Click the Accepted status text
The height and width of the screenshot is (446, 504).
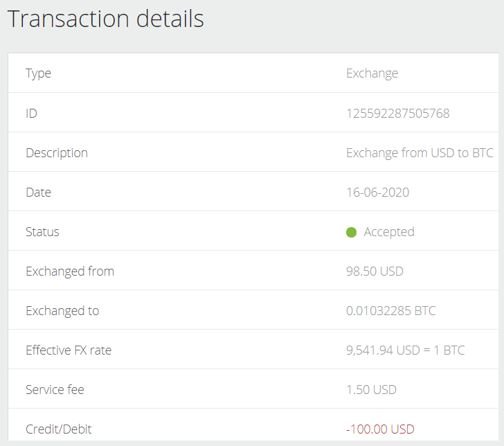(x=389, y=232)
